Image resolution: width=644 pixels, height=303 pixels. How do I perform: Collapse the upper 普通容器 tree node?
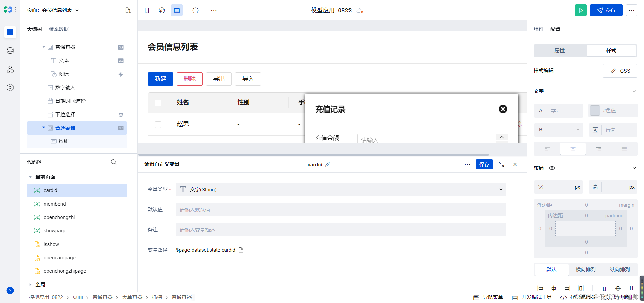tap(44, 47)
